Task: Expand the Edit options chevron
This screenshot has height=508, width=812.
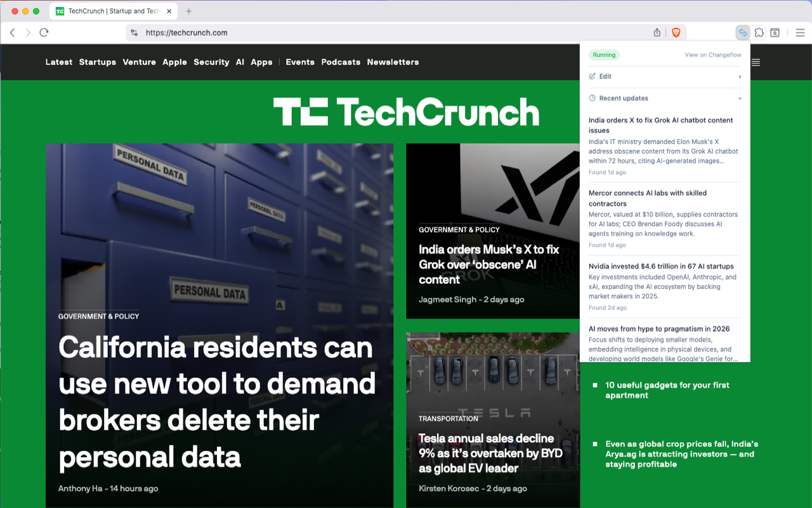Action: coord(740,76)
